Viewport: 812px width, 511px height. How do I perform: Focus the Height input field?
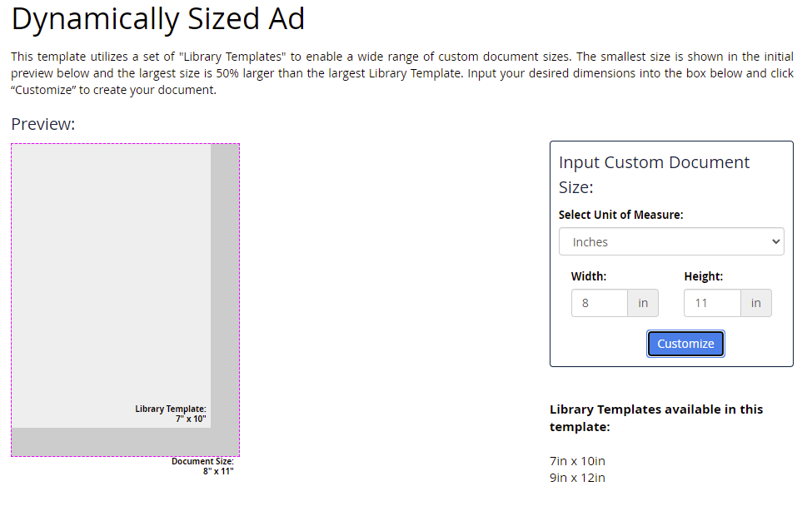pyautogui.click(x=711, y=304)
